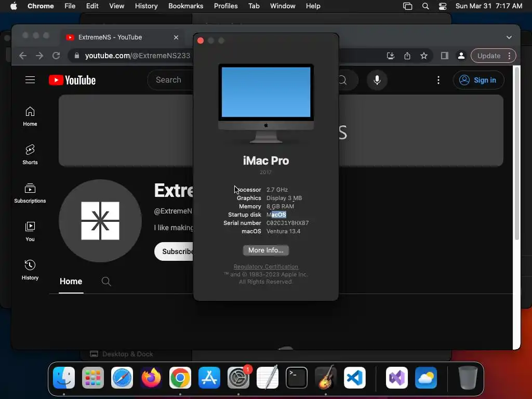The width and height of the screenshot is (532, 399).
Task: Launch Firefox from the Dock
Action: tap(151, 378)
